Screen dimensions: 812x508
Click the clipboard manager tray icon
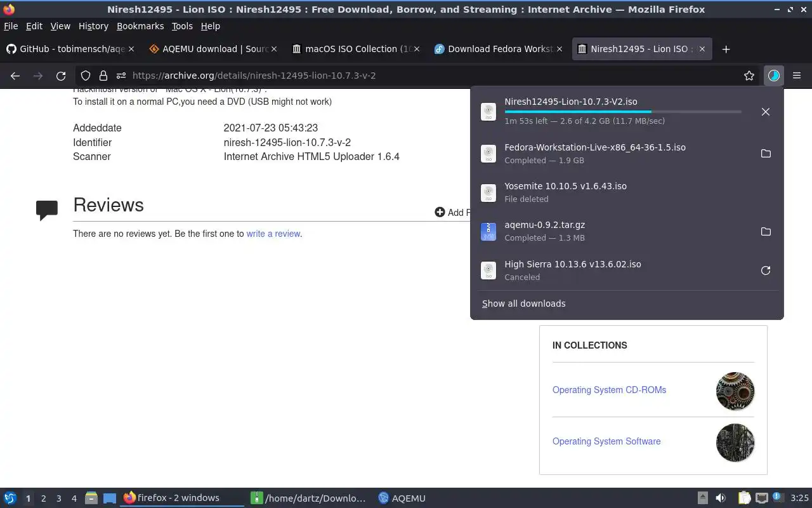744,498
